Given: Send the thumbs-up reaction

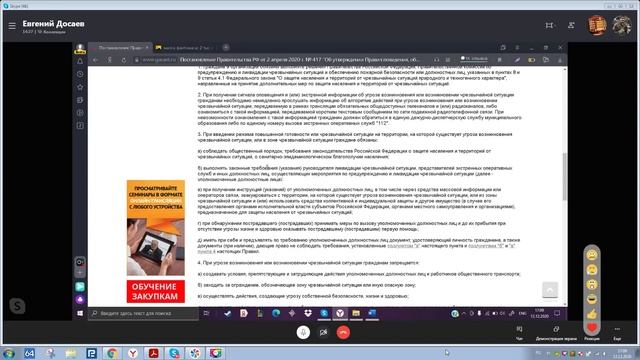Looking at the screenshot, I should tap(592, 313).
